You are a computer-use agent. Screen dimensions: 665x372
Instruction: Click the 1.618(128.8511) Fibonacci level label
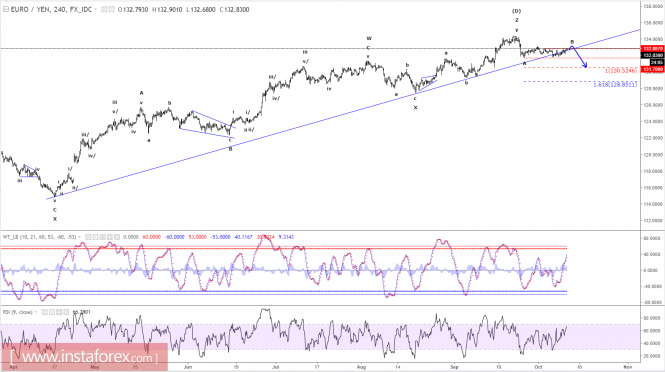pyautogui.click(x=615, y=85)
